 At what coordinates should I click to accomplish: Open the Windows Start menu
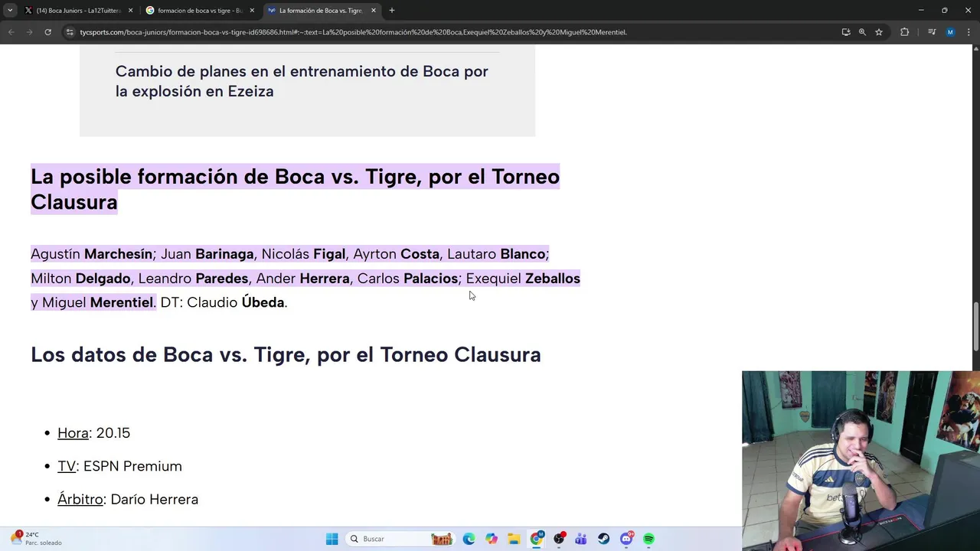pyautogui.click(x=332, y=539)
